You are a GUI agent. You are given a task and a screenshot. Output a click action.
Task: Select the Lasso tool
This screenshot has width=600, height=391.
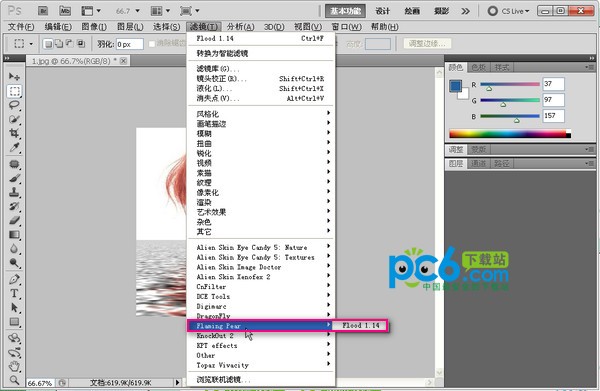[15, 105]
